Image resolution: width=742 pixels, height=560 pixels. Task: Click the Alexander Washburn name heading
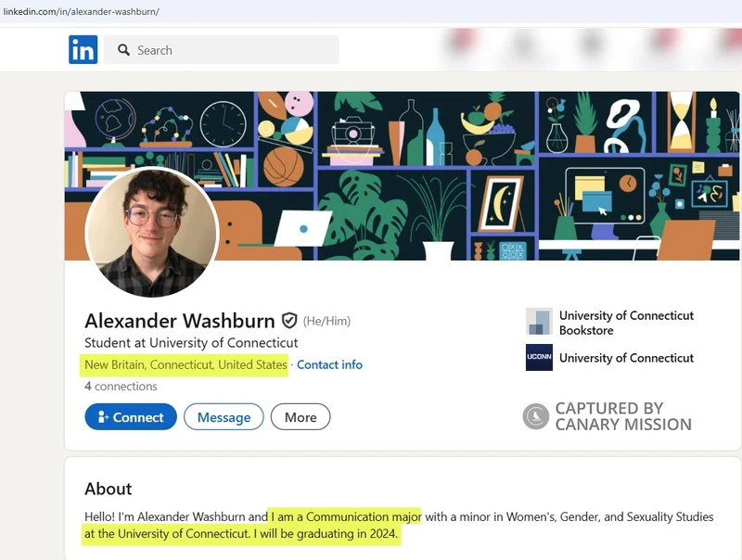click(179, 321)
